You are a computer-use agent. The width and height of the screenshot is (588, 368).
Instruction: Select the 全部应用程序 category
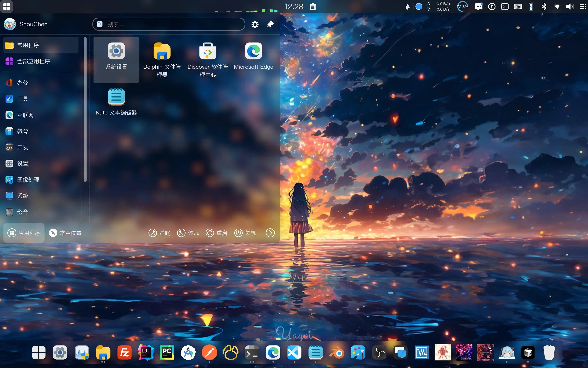click(41, 61)
